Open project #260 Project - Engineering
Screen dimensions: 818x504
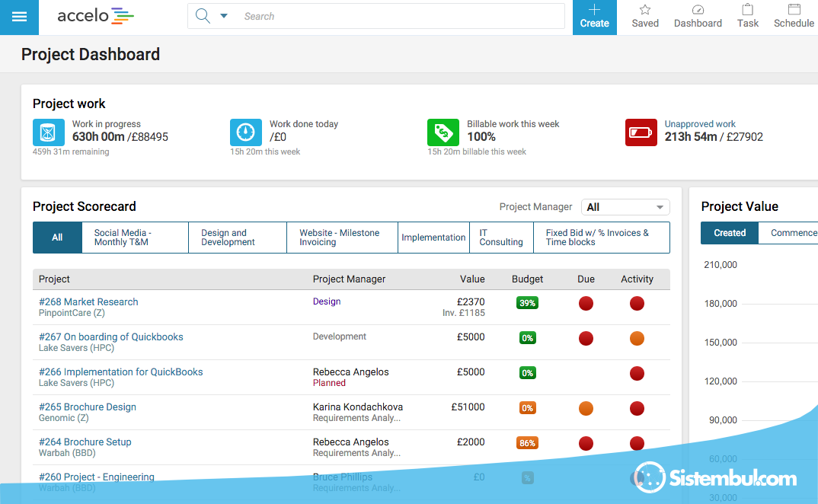[97, 477]
